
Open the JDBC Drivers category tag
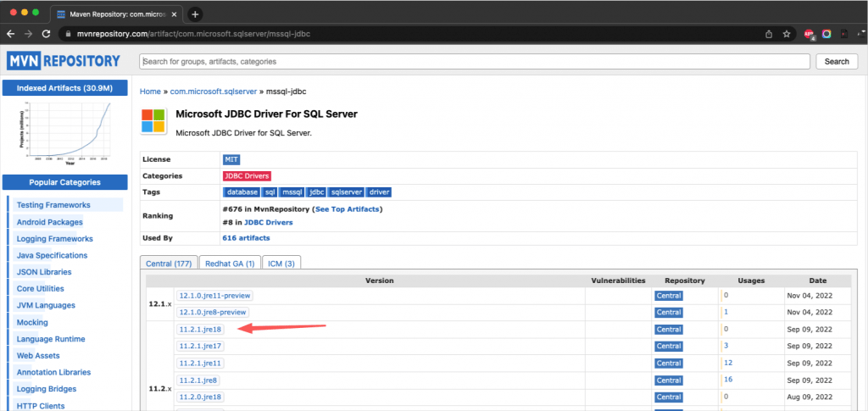pyautogui.click(x=247, y=176)
